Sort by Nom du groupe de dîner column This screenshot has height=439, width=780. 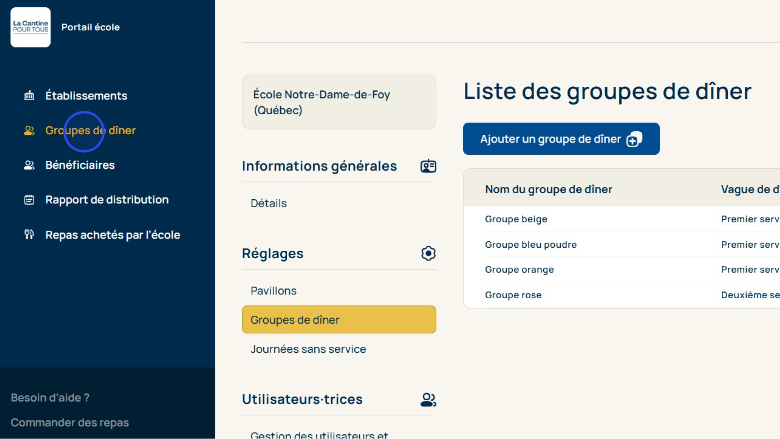click(x=548, y=189)
